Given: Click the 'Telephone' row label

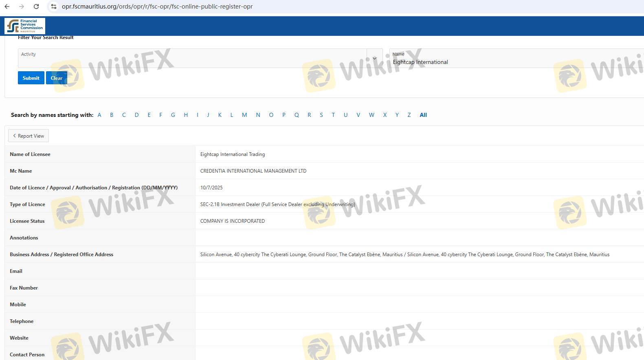Looking at the screenshot, I should 22,321.
